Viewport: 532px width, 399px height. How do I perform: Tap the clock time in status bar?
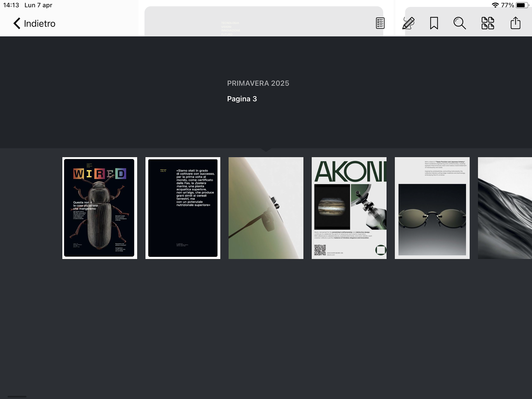(x=11, y=5)
